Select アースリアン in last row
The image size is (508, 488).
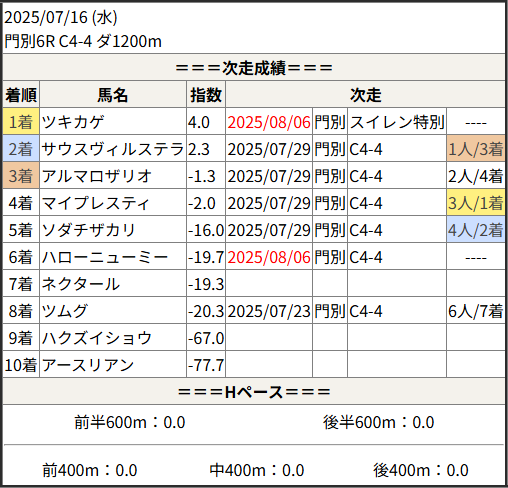88,365
